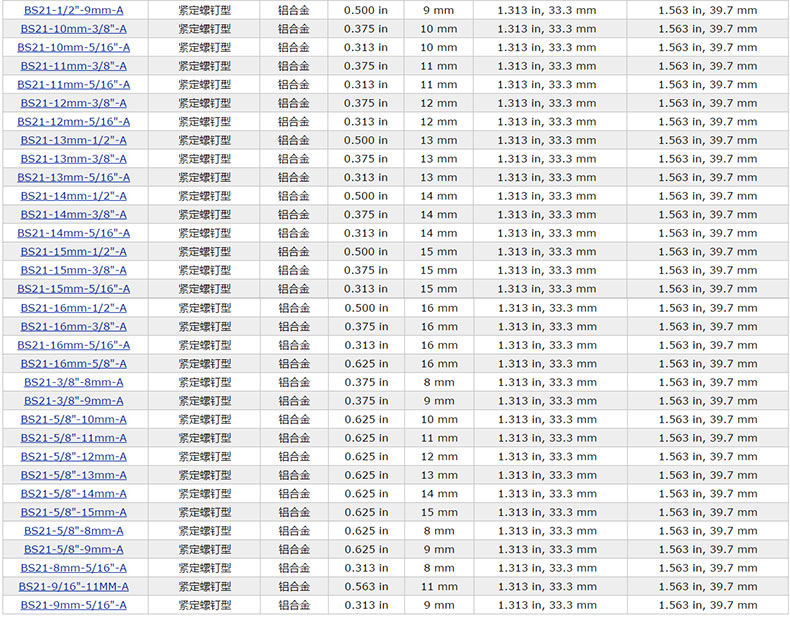Viewport: 790px width, 618px height.
Task: Click the 0.563 in bore size cell
Action: click(366, 587)
